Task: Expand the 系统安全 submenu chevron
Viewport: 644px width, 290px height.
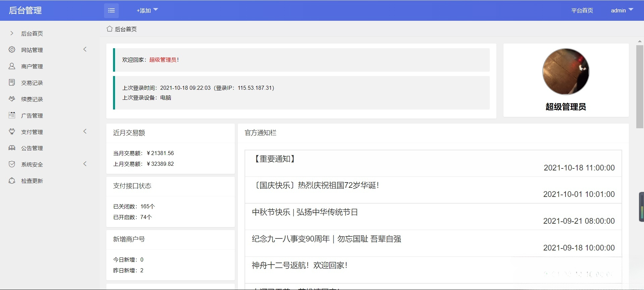Action: tap(85, 164)
